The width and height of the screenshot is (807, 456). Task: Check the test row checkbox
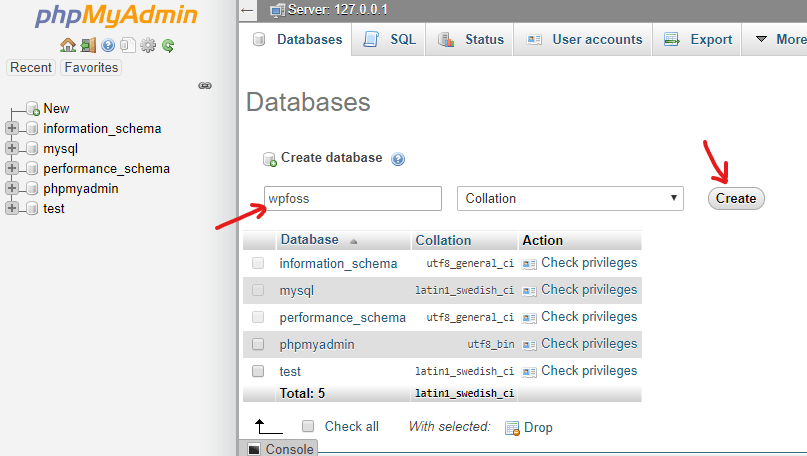point(258,371)
